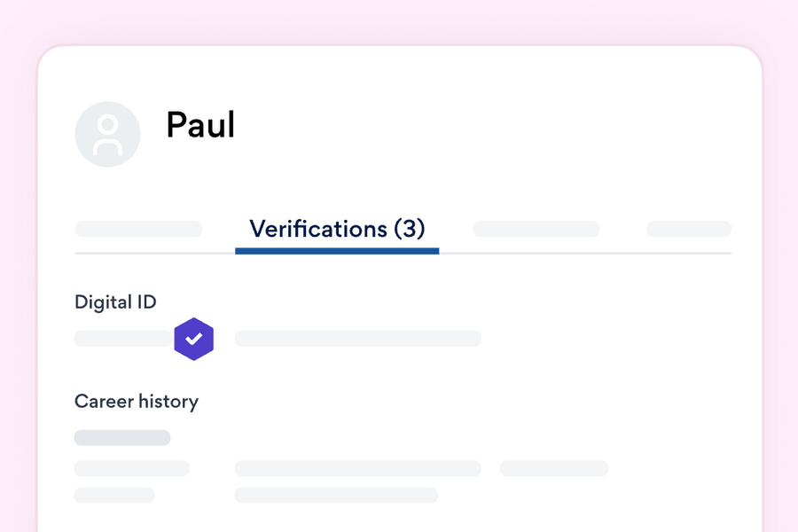798x532 pixels.
Task: Select the placeholder tab left of Verifications
Action: click(138, 229)
